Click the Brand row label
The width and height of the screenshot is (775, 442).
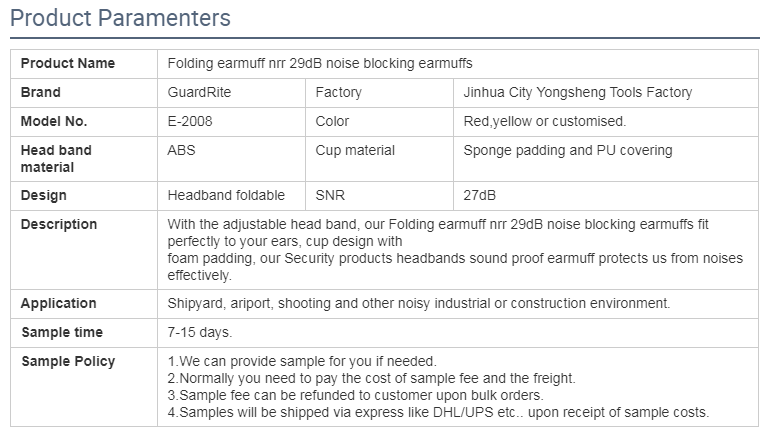click(41, 92)
